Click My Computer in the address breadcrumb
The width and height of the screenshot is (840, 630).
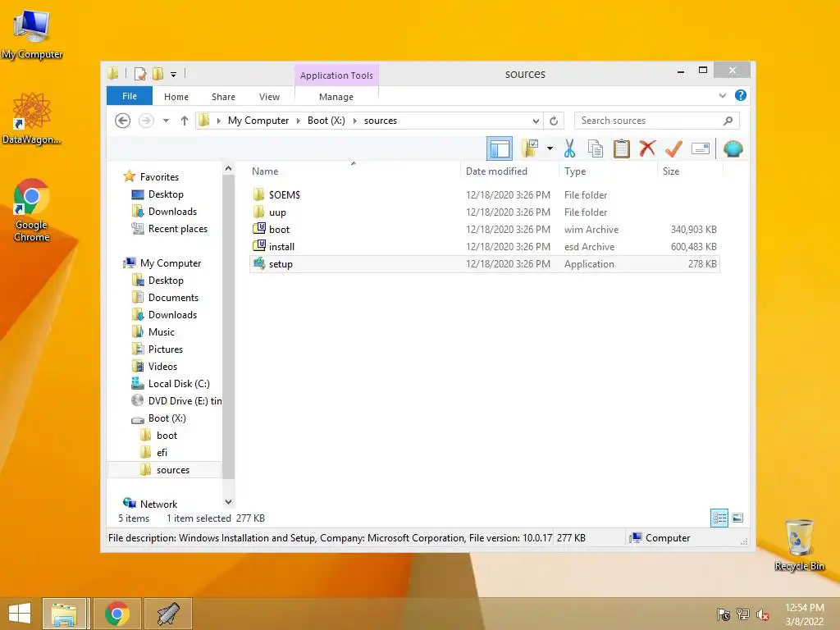(258, 121)
